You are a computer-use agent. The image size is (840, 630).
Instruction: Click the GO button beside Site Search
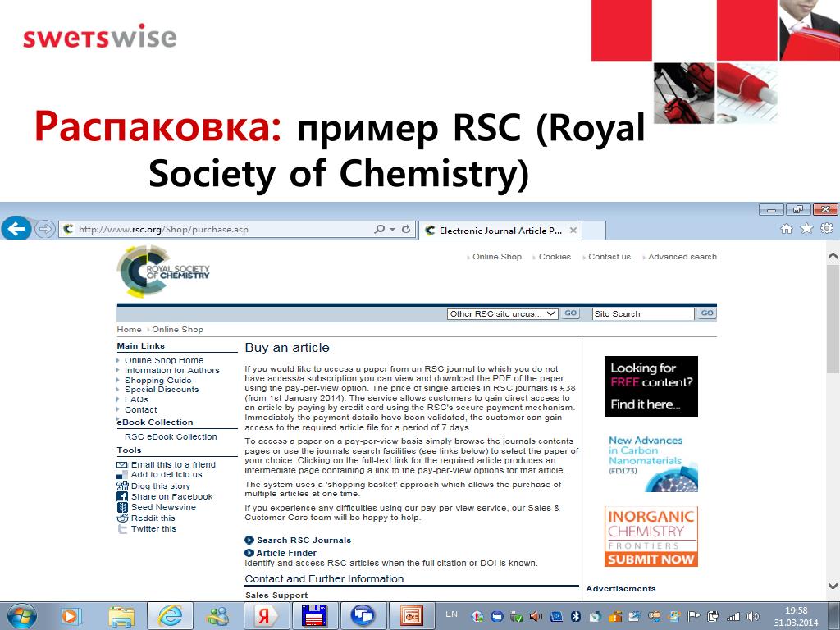(706, 313)
